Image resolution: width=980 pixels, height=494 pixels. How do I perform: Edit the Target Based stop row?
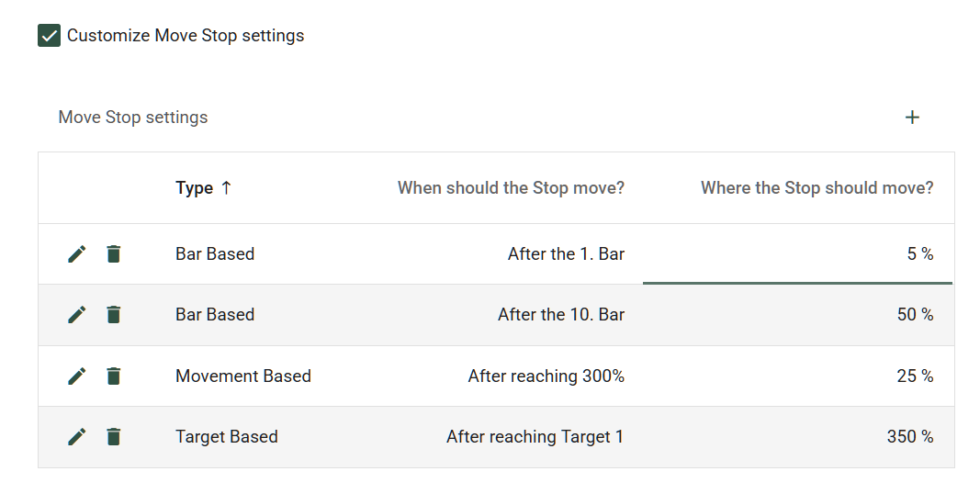(x=77, y=437)
